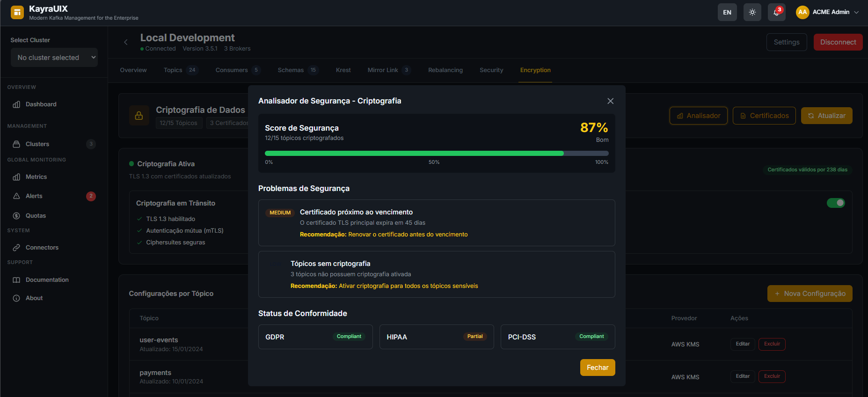
Task: Toggle the light/dark theme sun icon
Action: pos(752,12)
